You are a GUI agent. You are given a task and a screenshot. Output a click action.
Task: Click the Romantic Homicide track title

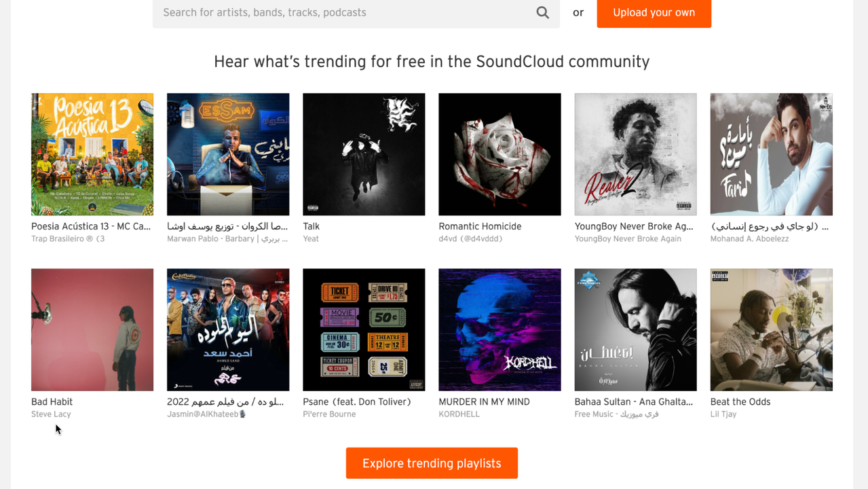(480, 226)
